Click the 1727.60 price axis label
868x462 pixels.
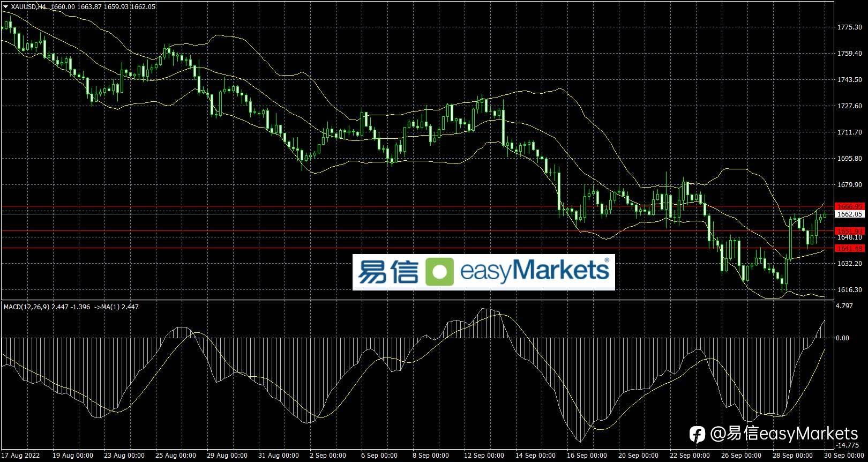point(850,106)
